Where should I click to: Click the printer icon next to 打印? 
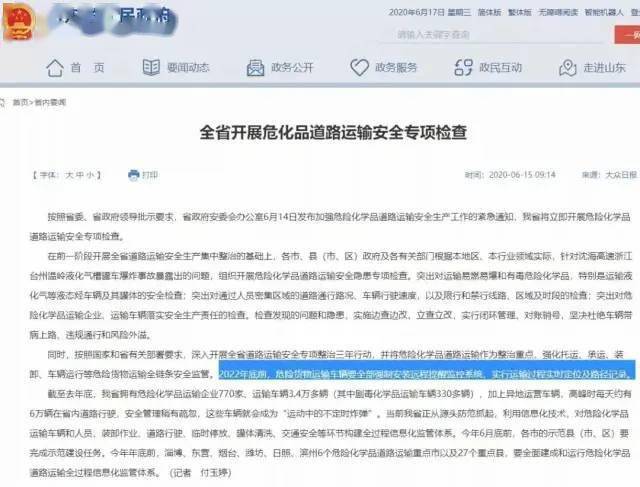point(133,175)
